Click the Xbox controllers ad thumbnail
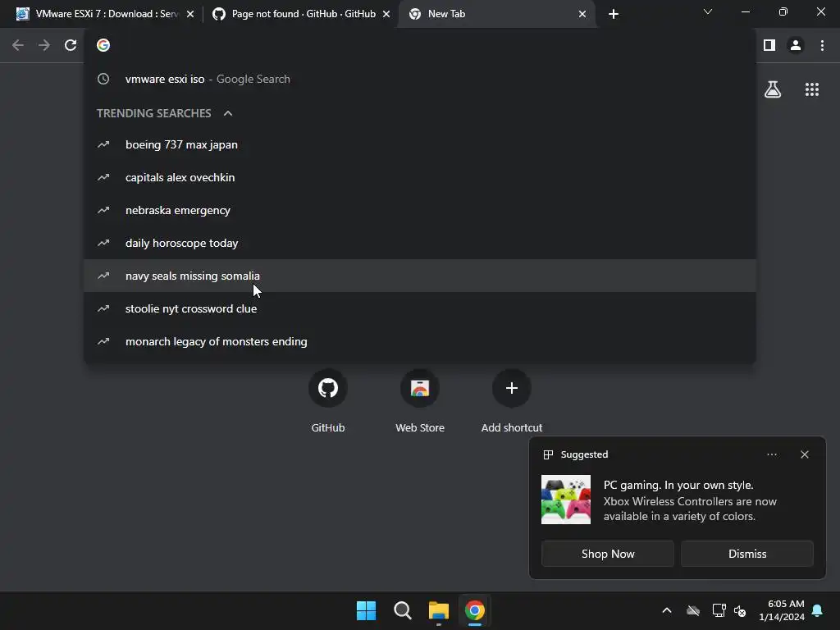840x630 pixels. [566, 500]
